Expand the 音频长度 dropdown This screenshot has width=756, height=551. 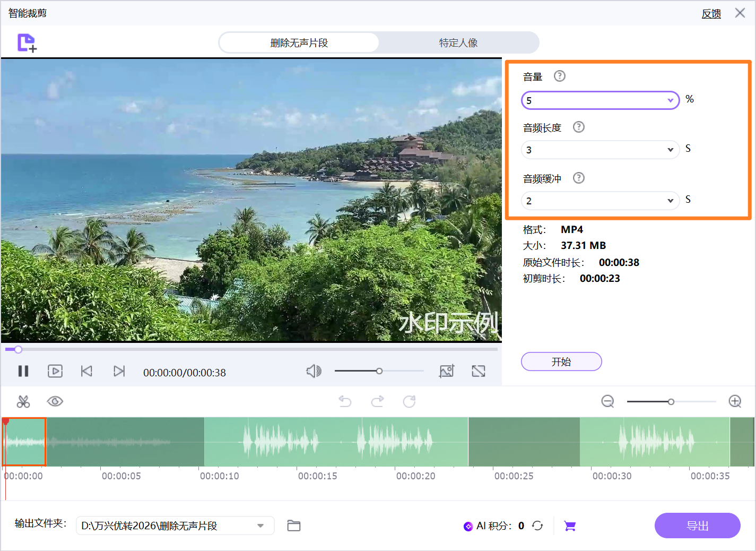pos(670,150)
